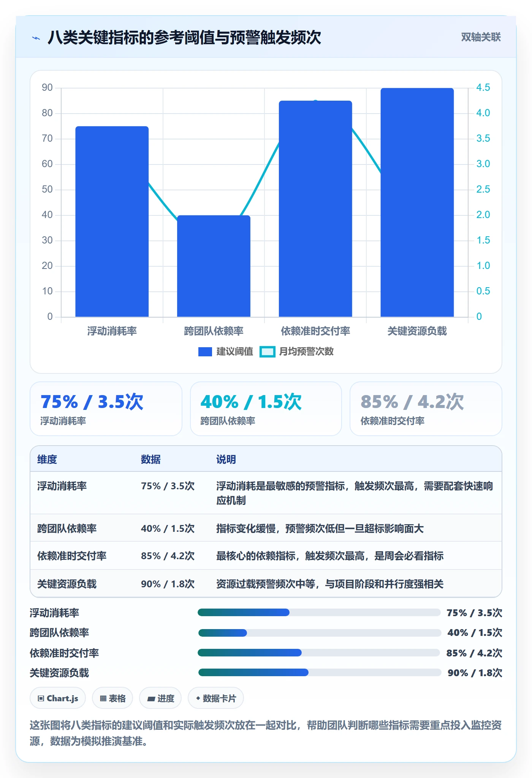Click the description starting 浮动消耗是最敏感
This screenshot has width=532, height=778.
(x=355, y=493)
